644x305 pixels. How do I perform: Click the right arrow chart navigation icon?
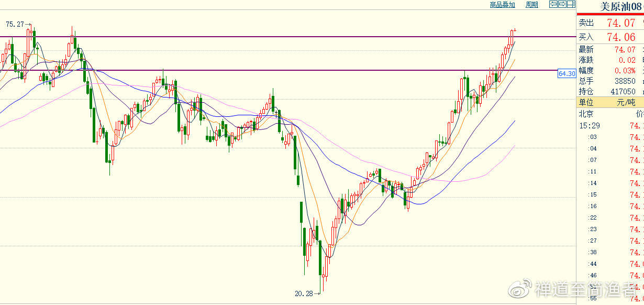click(x=562, y=5)
